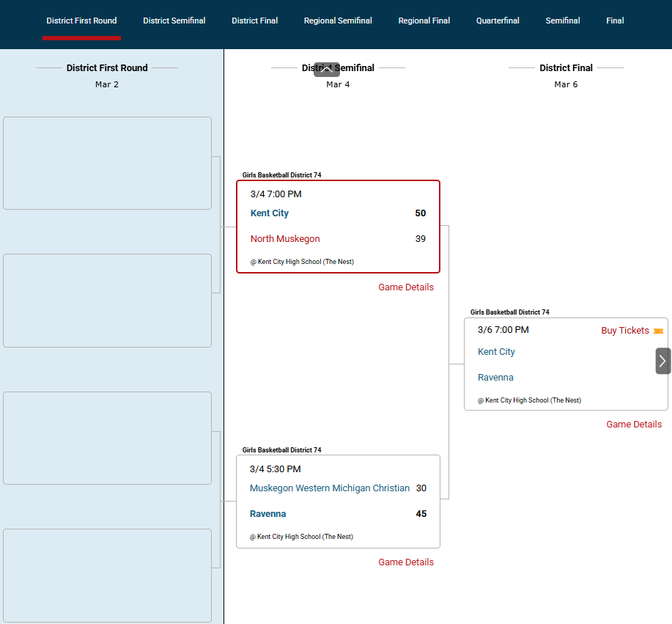The width and height of the screenshot is (672, 624).
Task: Open the District First Round tab
Action: pyautogui.click(x=81, y=21)
